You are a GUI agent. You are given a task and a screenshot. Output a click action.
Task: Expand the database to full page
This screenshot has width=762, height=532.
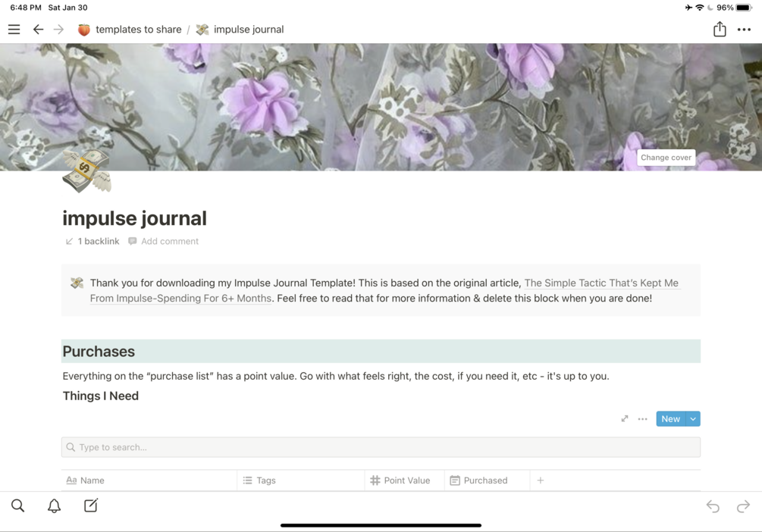pyautogui.click(x=625, y=419)
